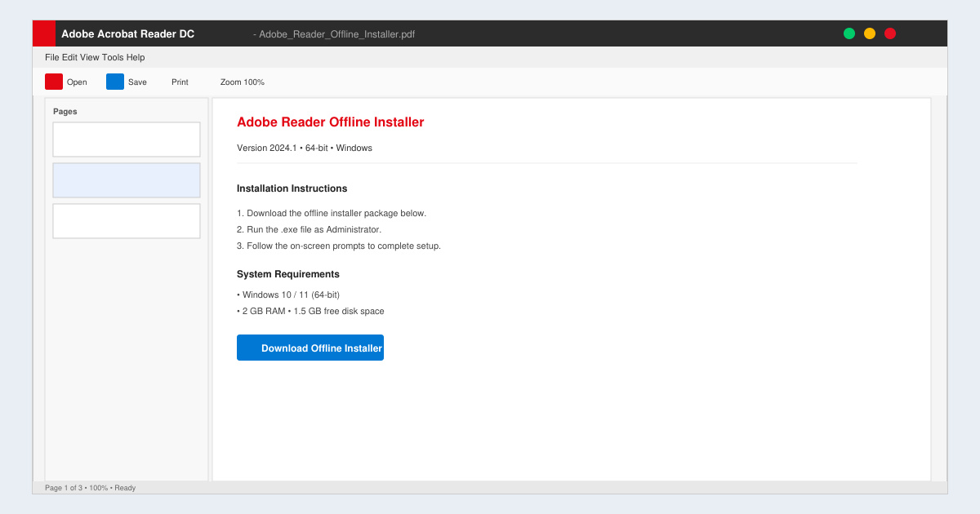The image size is (980, 514).
Task: Open the Zoom 100% control
Action: pos(243,82)
